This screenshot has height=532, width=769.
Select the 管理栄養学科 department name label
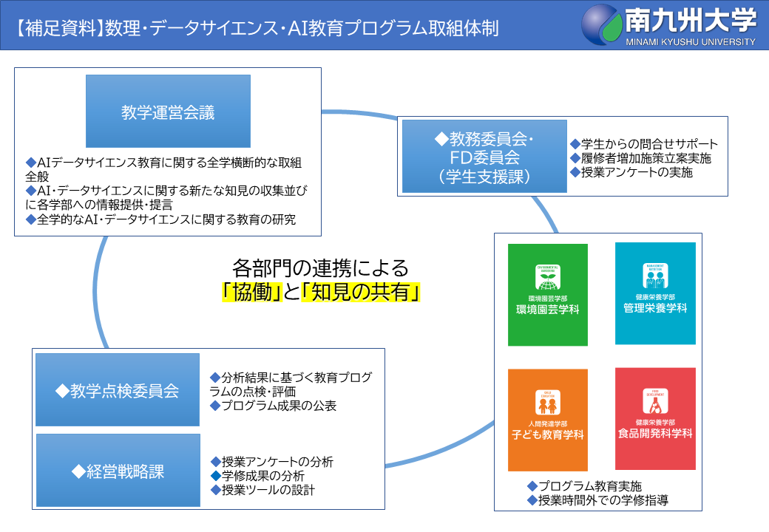pos(655,308)
